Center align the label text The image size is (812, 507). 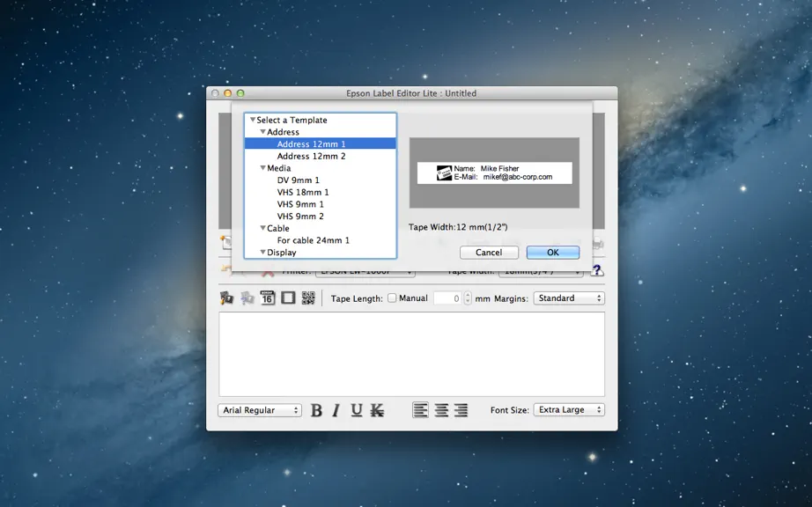441,410
